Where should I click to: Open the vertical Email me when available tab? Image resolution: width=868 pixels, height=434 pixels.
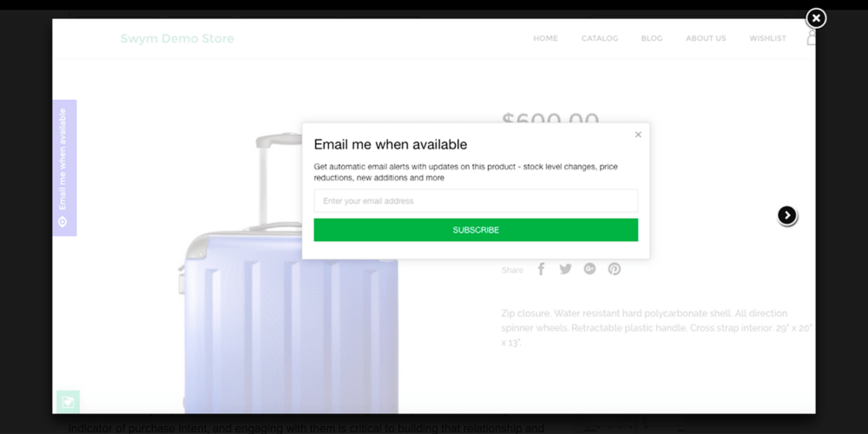coord(64,168)
